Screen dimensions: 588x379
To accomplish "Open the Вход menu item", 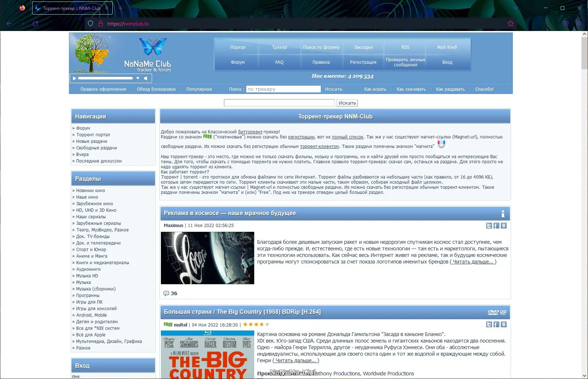I will pos(447,62).
